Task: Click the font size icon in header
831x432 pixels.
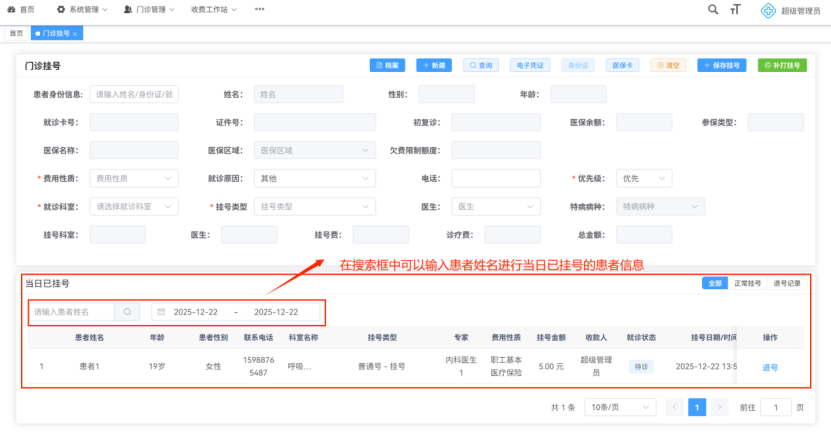Action: [736, 9]
